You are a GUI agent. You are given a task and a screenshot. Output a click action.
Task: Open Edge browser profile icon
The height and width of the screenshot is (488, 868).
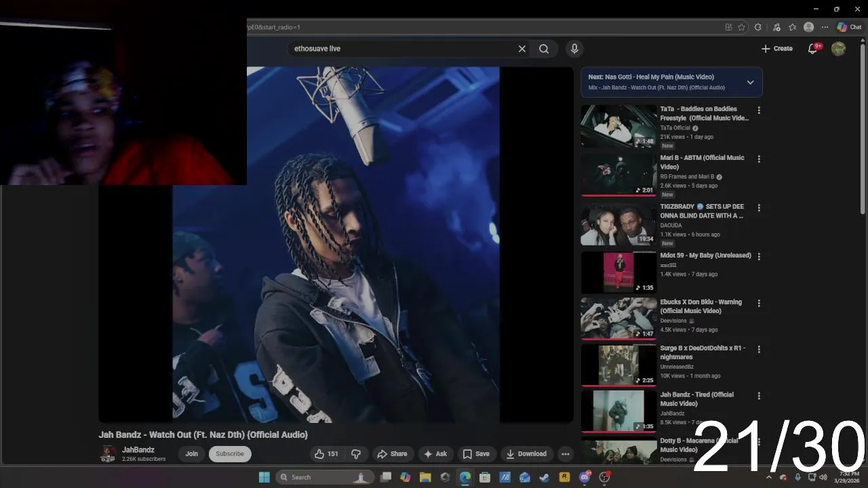coord(808,27)
